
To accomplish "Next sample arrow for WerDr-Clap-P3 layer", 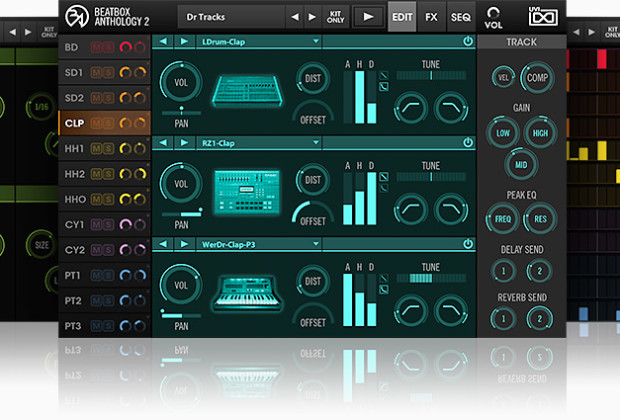I will pyautogui.click(x=184, y=244).
